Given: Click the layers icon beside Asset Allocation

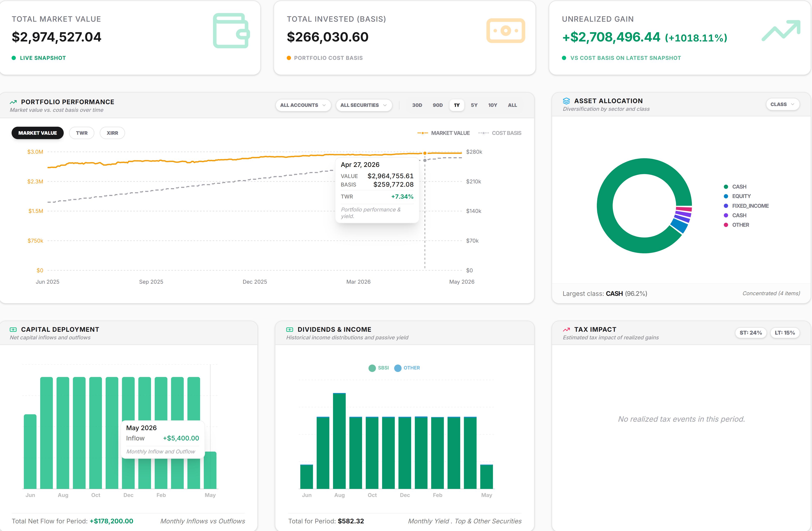Looking at the screenshot, I should pos(566,101).
